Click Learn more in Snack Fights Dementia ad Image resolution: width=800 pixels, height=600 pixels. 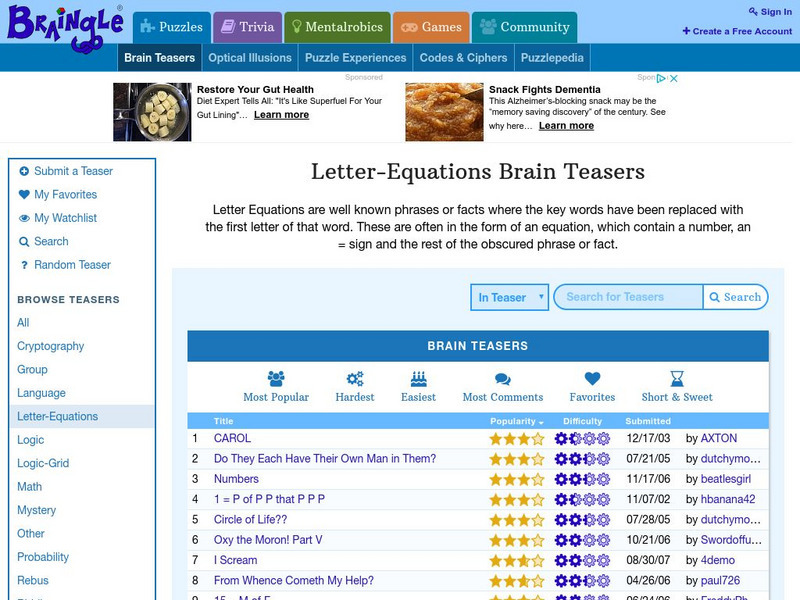click(x=566, y=126)
